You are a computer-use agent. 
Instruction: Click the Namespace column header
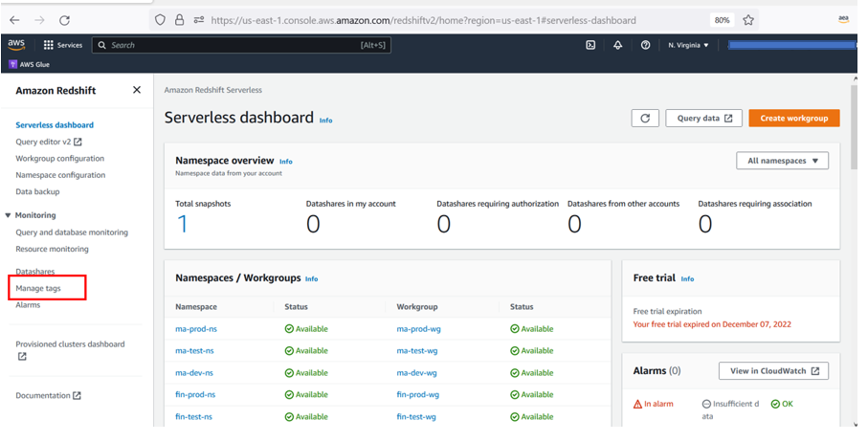click(196, 306)
